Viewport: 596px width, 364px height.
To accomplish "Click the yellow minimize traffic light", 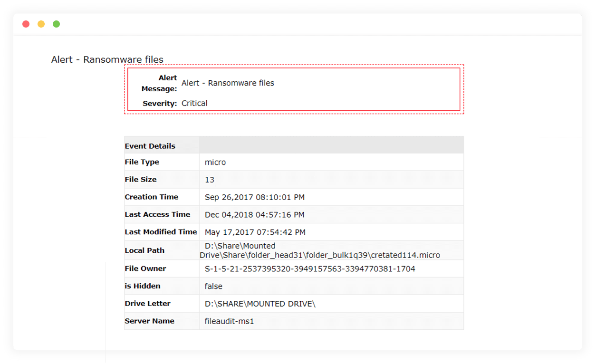I will coord(41,23).
